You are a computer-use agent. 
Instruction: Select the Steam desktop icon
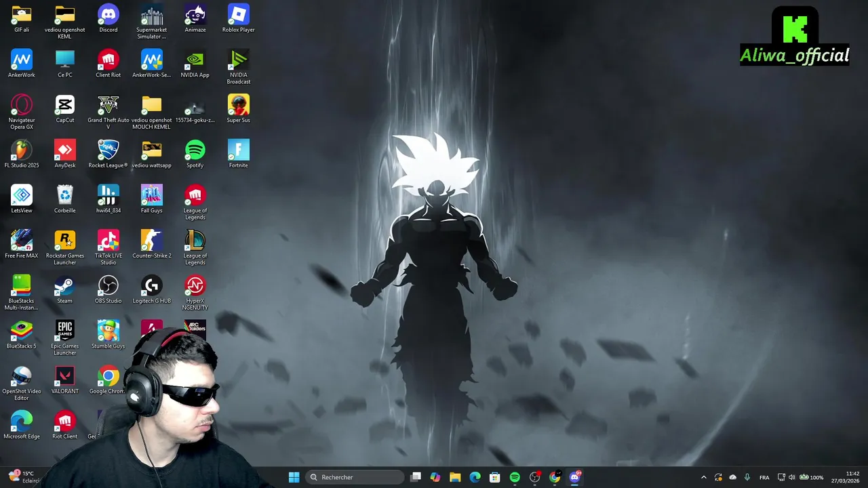[x=65, y=289]
